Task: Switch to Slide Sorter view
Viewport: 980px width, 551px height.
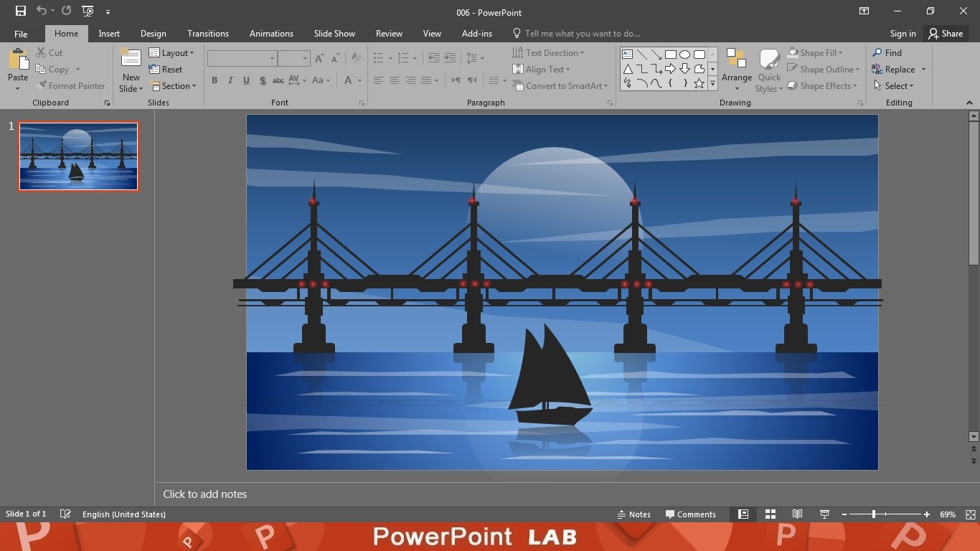Action: click(771, 514)
